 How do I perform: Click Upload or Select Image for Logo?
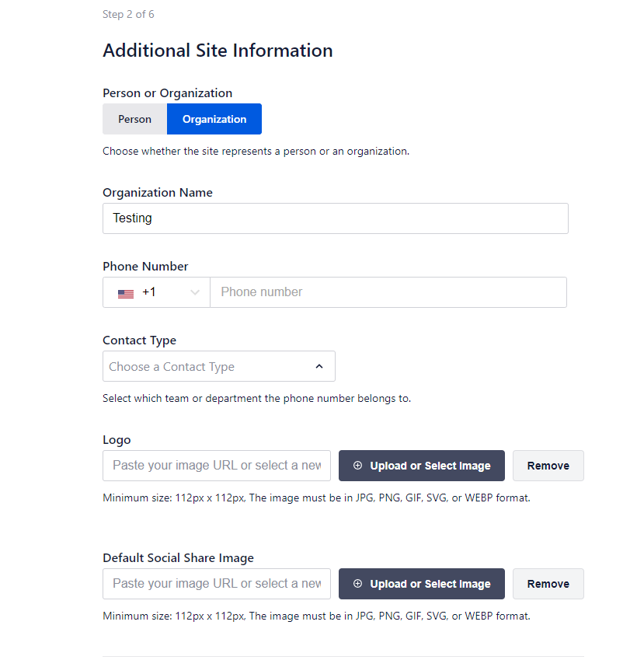[x=422, y=466]
